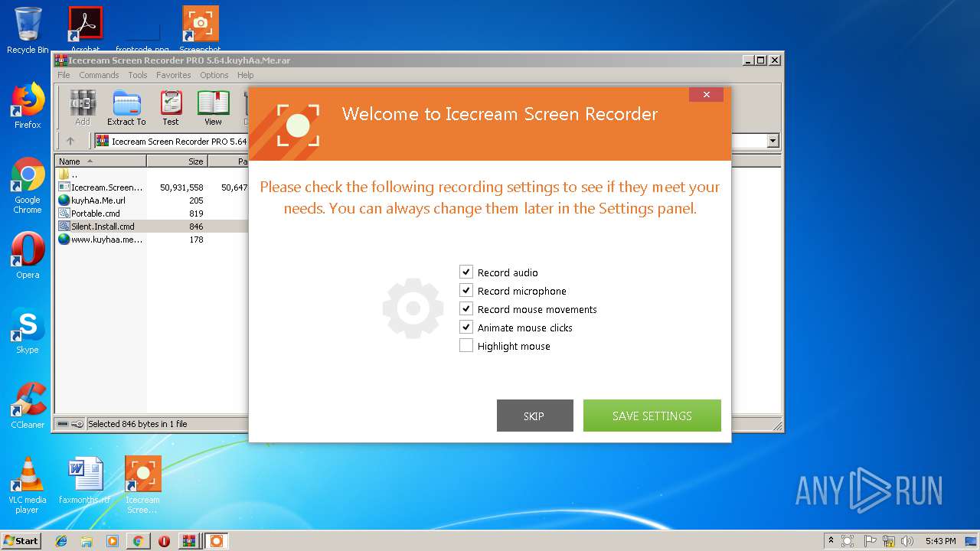980x551 pixels.
Task: Sort WinRAR list by Name column
Action: pyautogui.click(x=100, y=161)
